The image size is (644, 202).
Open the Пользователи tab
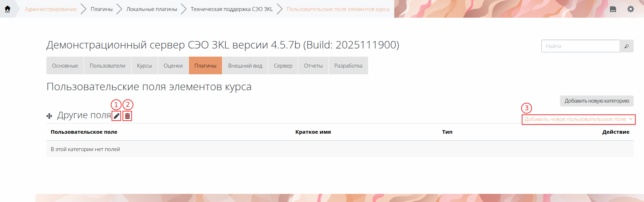(107, 66)
